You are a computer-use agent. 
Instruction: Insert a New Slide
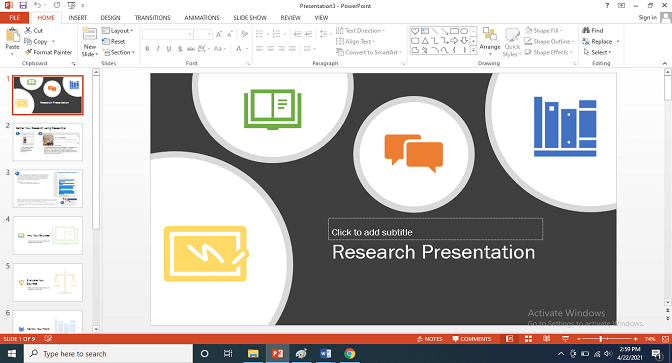90,42
